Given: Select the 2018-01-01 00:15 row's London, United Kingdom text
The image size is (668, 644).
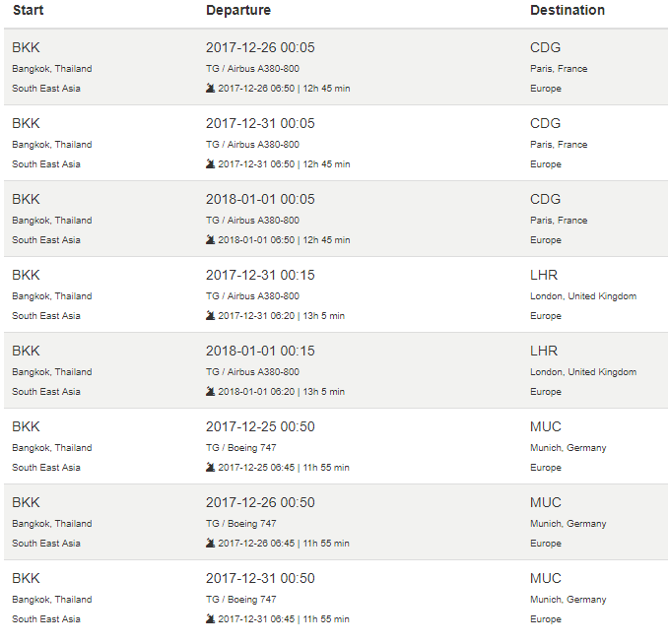Looking at the screenshot, I should click(583, 372).
